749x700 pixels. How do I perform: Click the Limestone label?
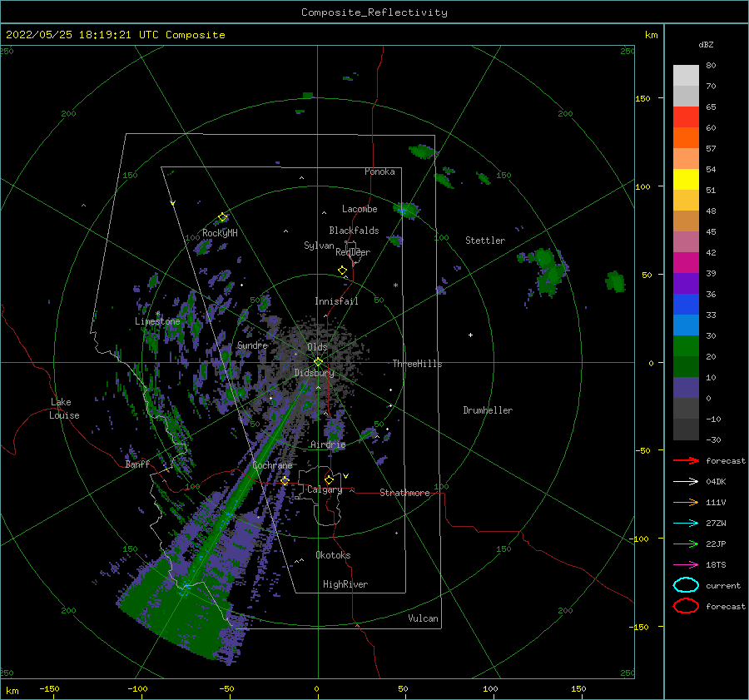point(157,321)
